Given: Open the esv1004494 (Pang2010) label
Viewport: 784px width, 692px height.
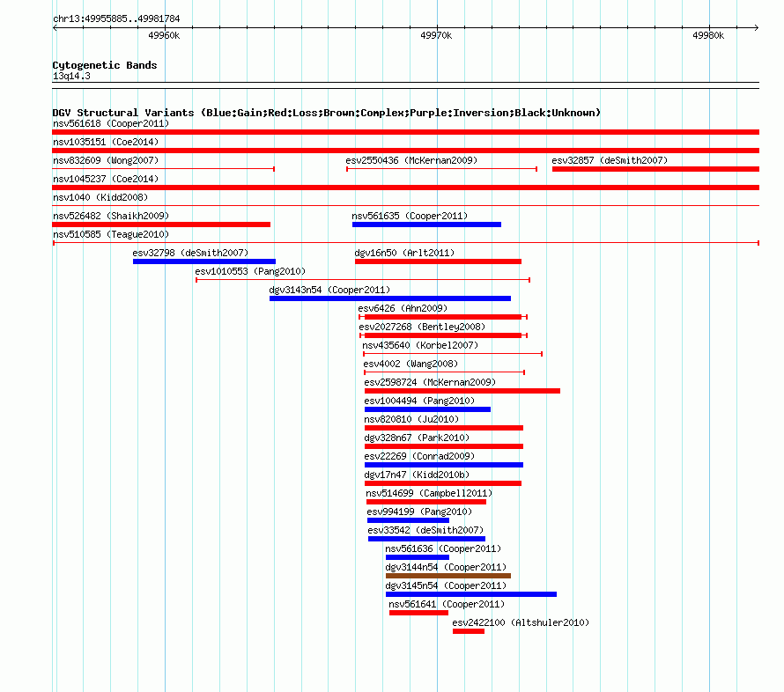Looking at the screenshot, I should click(419, 401).
